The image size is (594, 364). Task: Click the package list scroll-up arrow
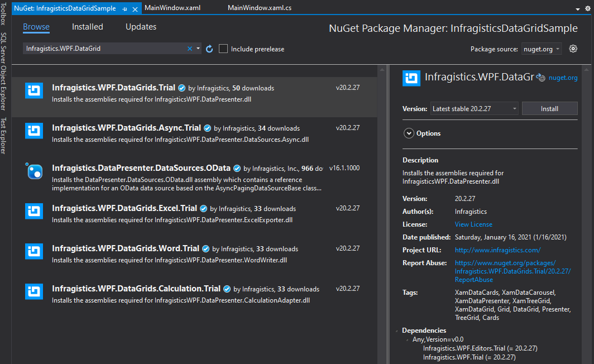click(x=382, y=70)
